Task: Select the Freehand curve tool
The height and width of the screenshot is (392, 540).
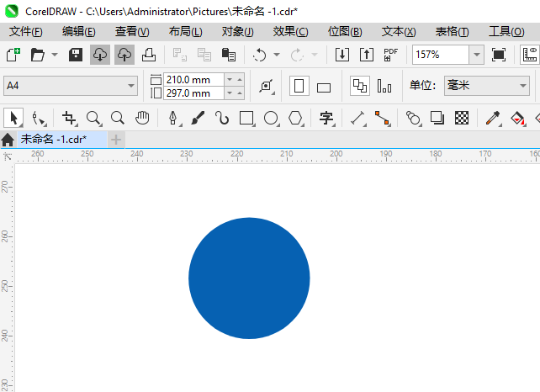Action: tap(222, 118)
